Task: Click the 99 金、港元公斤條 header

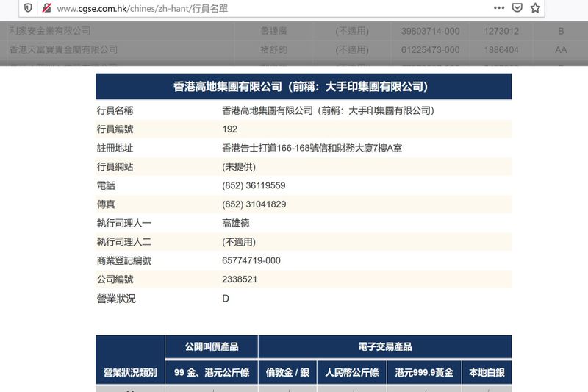Action: [212, 372]
